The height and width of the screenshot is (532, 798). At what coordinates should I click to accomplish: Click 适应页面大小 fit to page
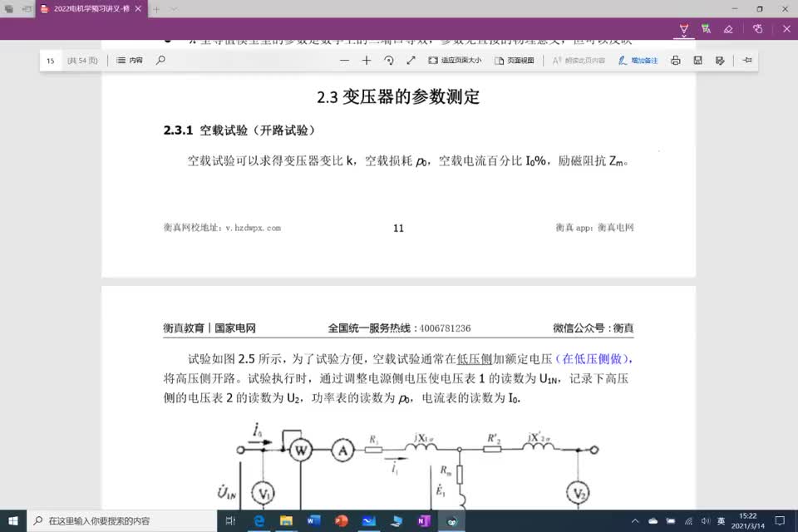coord(455,61)
